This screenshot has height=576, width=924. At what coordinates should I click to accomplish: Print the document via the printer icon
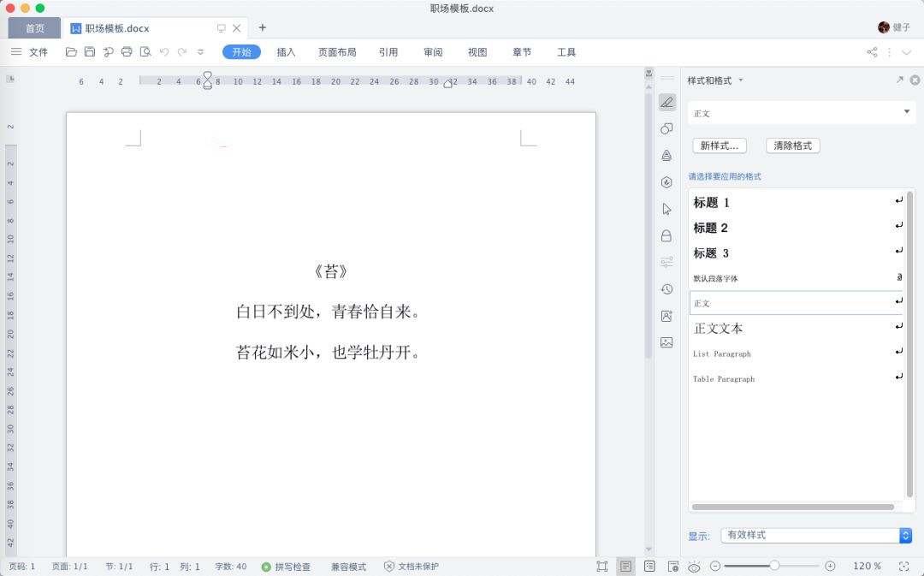127,51
